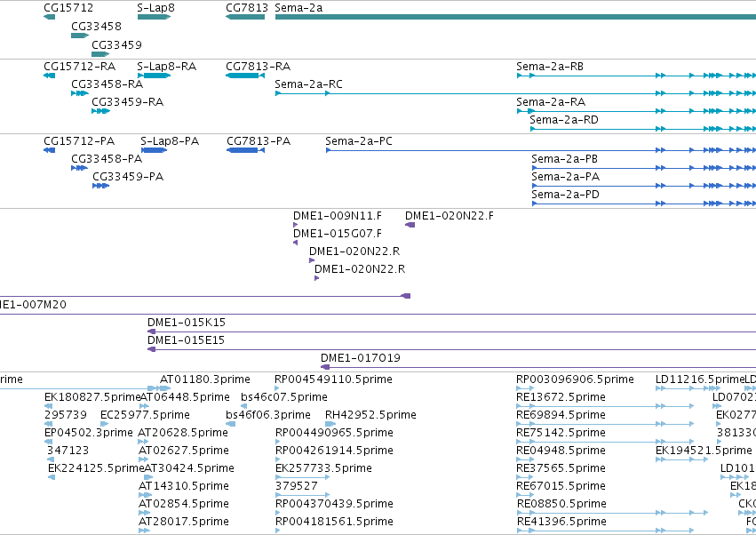Click transcript CG7813-RA
Image resolution: width=756 pixels, height=535 pixels.
[x=258, y=66]
